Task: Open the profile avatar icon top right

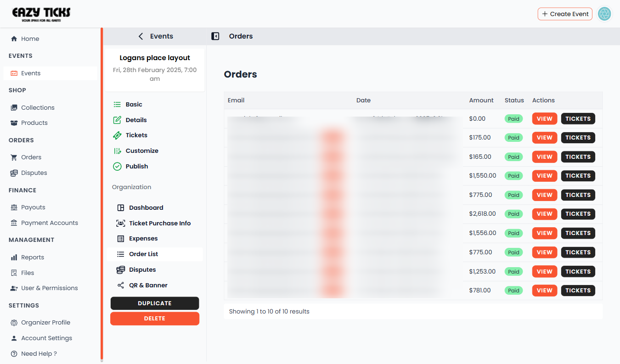Action: click(604, 14)
